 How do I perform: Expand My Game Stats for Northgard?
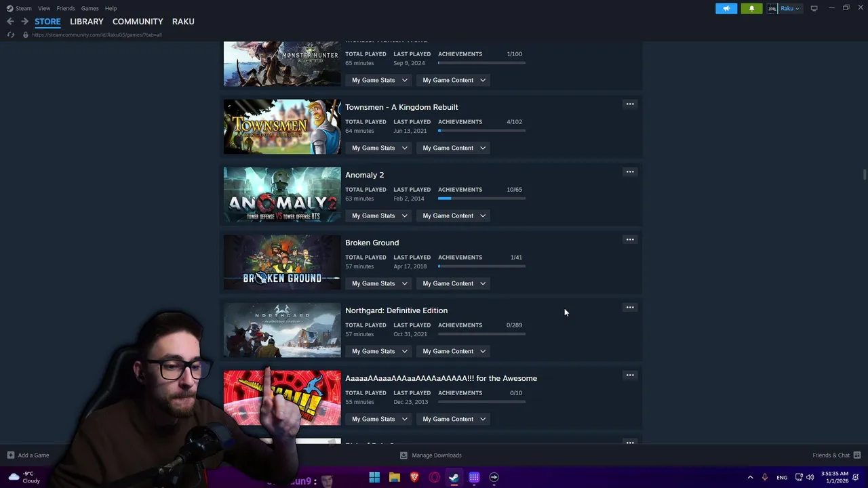(x=379, y=351)
